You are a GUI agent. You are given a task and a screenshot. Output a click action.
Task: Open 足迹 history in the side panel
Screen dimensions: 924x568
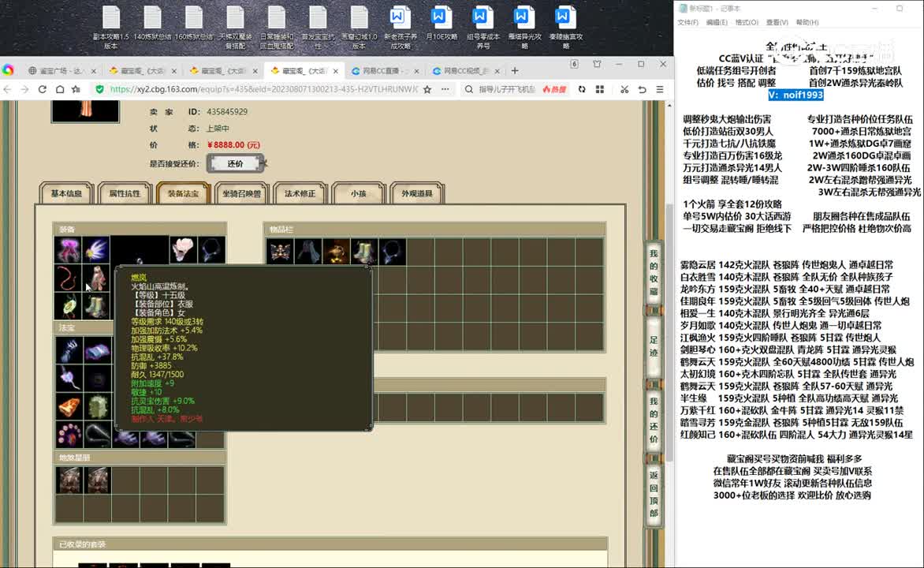[x=654, y=347]
